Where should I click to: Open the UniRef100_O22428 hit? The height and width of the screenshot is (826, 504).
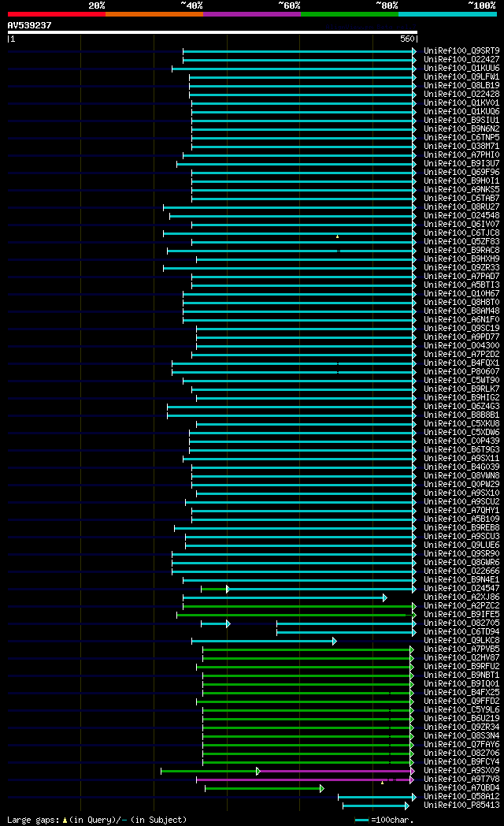(x=461, y=95)
